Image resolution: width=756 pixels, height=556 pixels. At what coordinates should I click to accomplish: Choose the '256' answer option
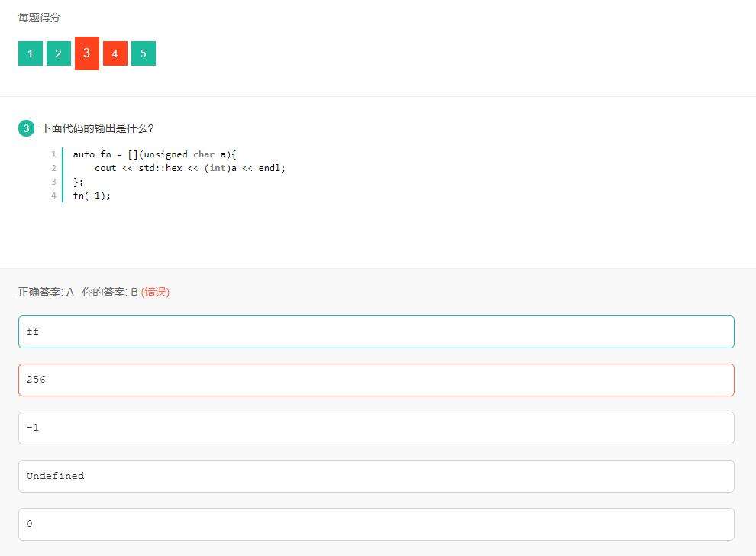coord(376,380)
